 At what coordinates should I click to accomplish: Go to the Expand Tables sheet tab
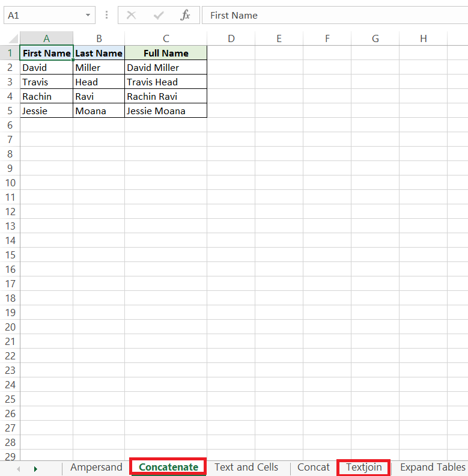pos(433,467)
